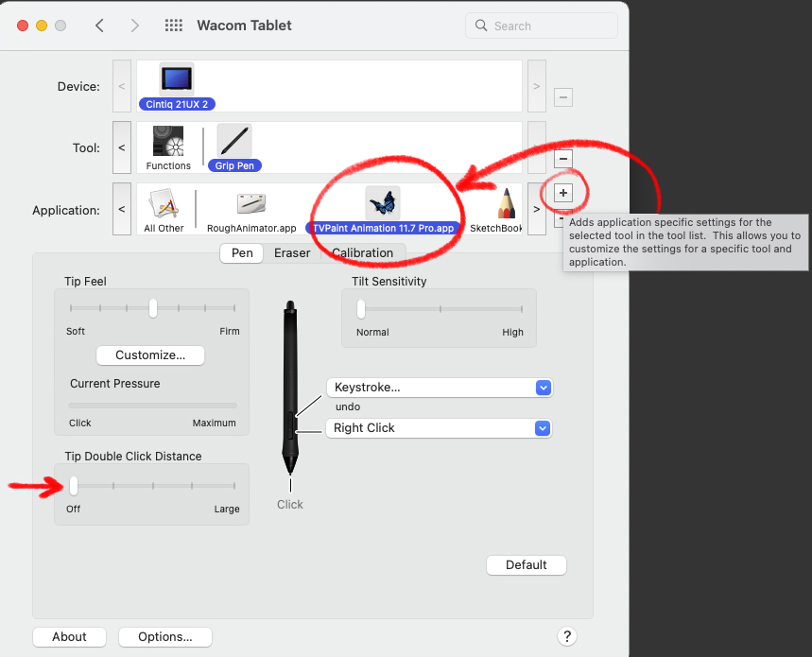Viewport: 812px width, 657px height.
Task: Switch to the Pen tab
Action: (242, 253)
